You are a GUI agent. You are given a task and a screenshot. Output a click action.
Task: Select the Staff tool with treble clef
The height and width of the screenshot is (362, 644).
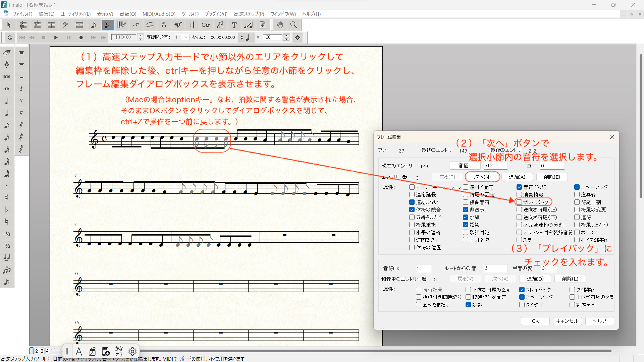23,25
